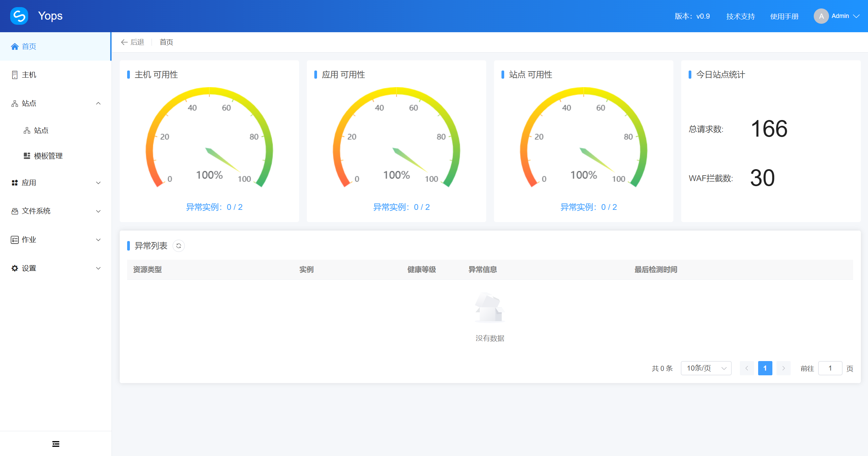Open 模板管理 submenu entry
Viewport: 868px width, 456px height.
point(56,156)
